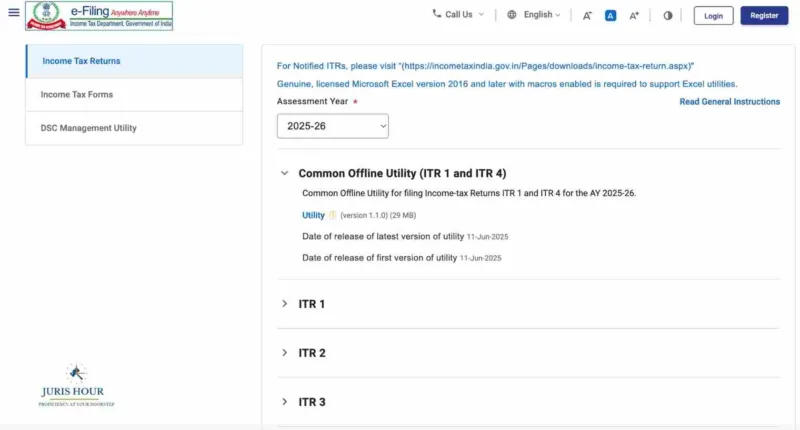800x430 pixels.
Task: Expand the ITR 3 section chevron
Action: coord(285,401)
